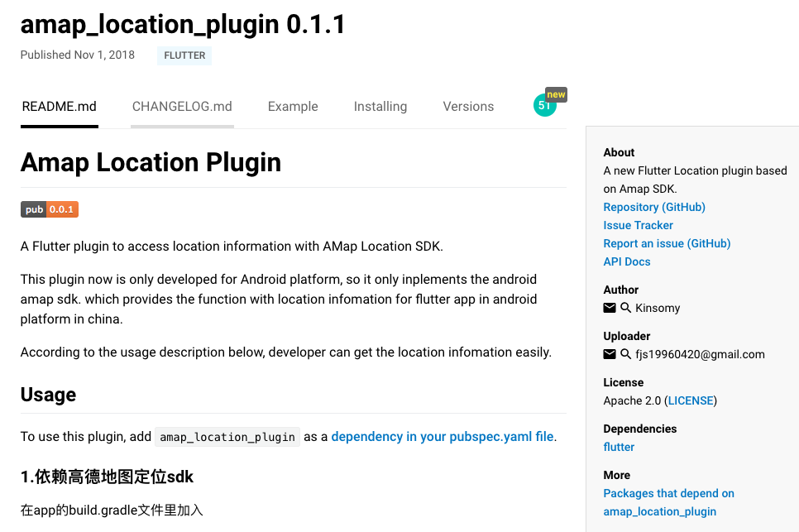Screen dimensions: 799x532
Task: Open the flutter dependency link
Action: pyautogui.click(x=619, y=447)
